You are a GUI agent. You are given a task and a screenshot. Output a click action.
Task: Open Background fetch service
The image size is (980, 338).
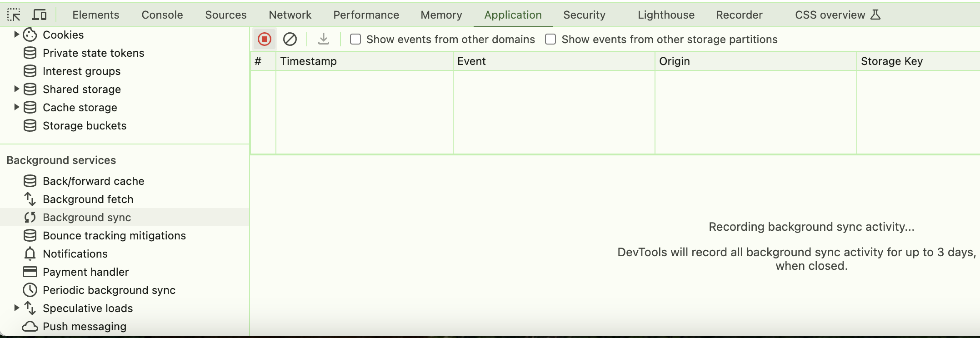(x=88, y=199)
